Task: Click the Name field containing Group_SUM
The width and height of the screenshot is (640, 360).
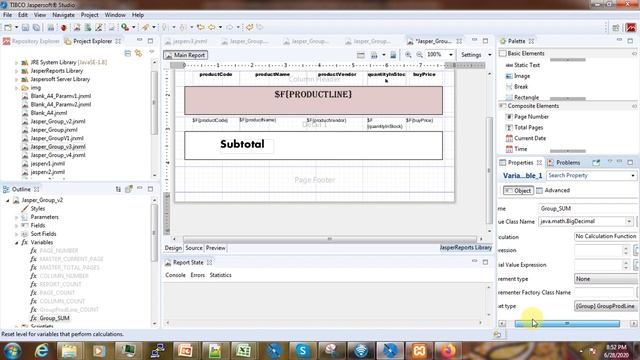Action: [588, 209]
